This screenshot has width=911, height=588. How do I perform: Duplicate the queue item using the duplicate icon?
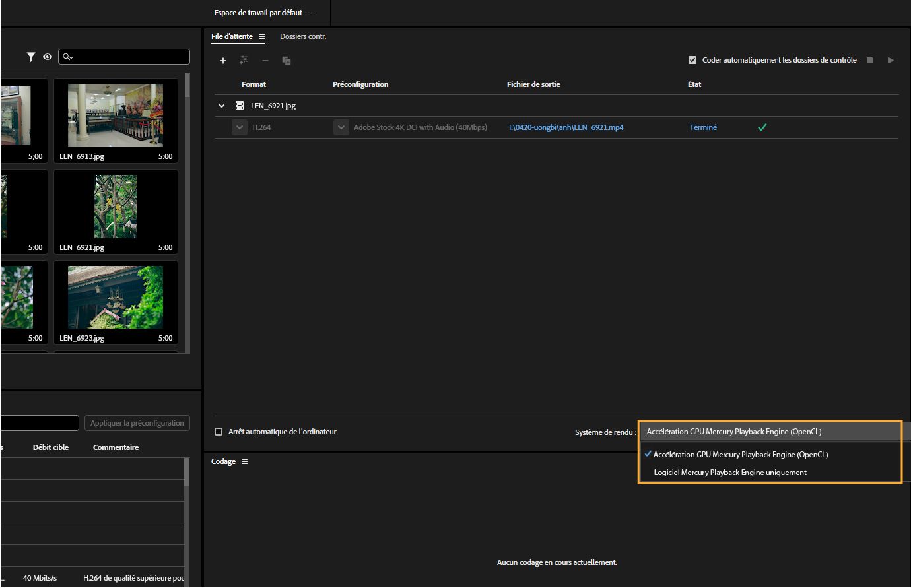pos(286,60)
